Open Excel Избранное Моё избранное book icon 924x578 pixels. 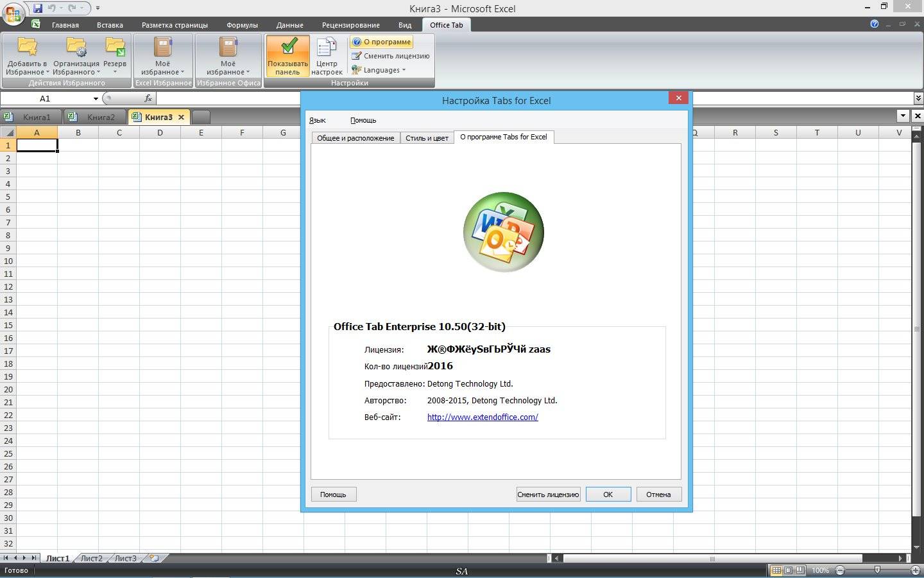pyautogui.click(x=162, y=47)
